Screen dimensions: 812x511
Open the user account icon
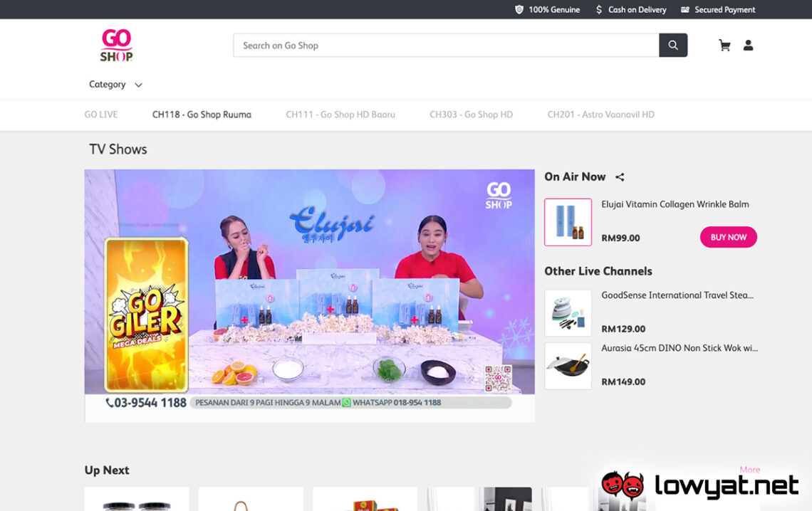[748, 45]
